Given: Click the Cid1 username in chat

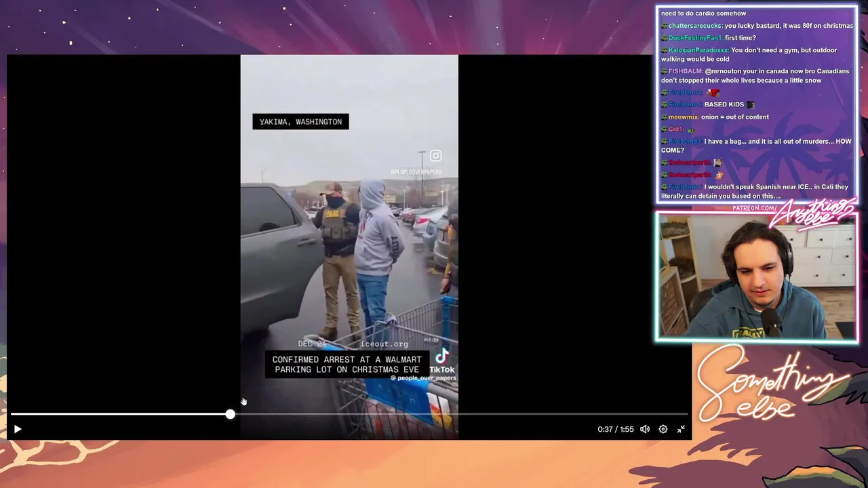Looking at the screenshot, I should click(676, 129).
